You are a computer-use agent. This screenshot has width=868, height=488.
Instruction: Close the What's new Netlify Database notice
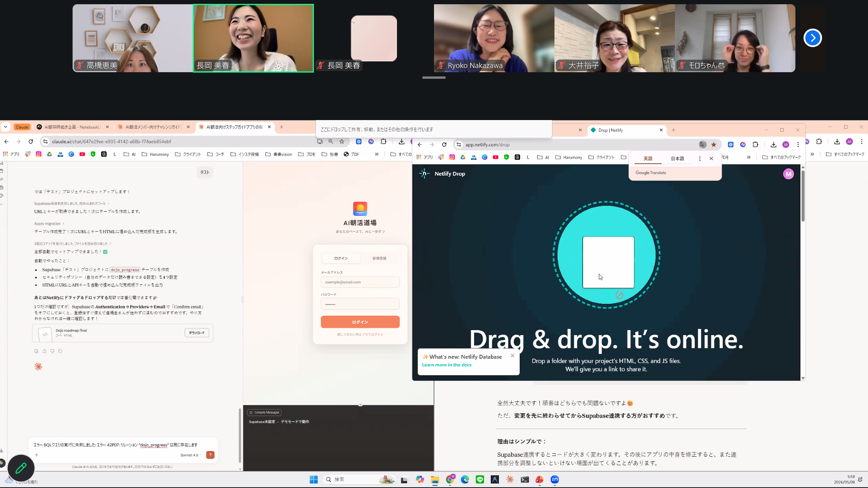pos(512,356)
